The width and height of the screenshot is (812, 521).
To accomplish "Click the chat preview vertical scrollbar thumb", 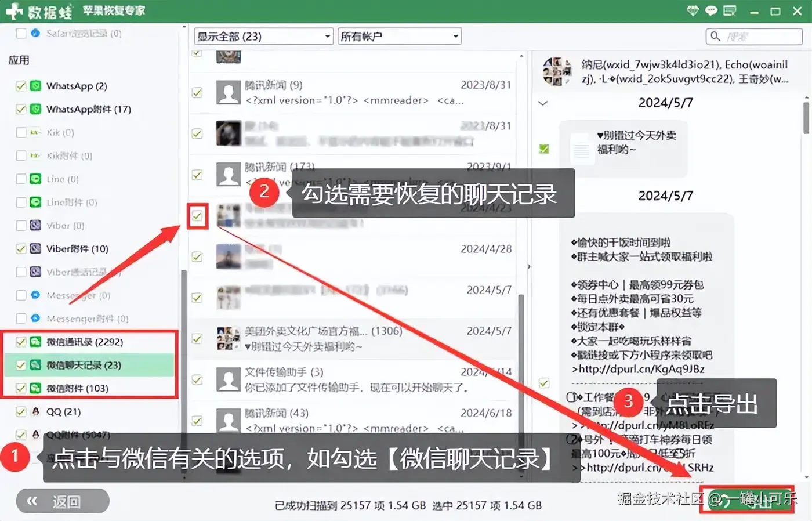I will [x=807, y=118].
